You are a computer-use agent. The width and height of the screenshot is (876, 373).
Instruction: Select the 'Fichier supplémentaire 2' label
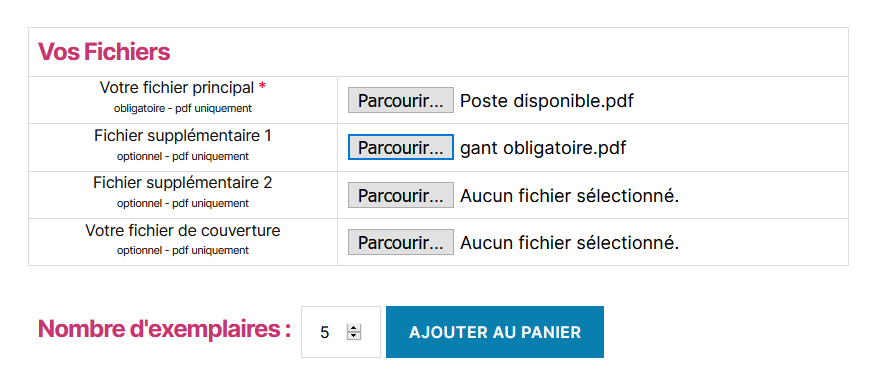click(183, 183)
